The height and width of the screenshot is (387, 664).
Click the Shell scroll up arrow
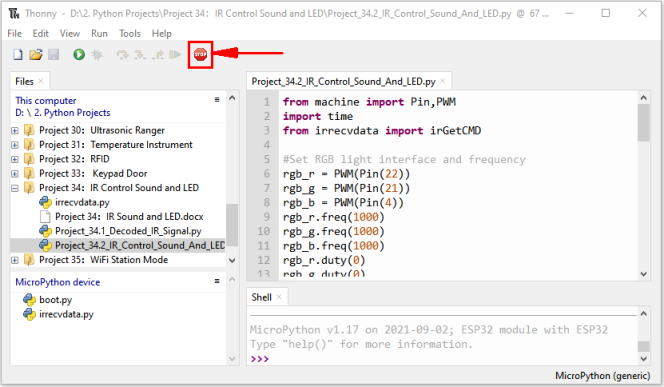coord(644,314)
